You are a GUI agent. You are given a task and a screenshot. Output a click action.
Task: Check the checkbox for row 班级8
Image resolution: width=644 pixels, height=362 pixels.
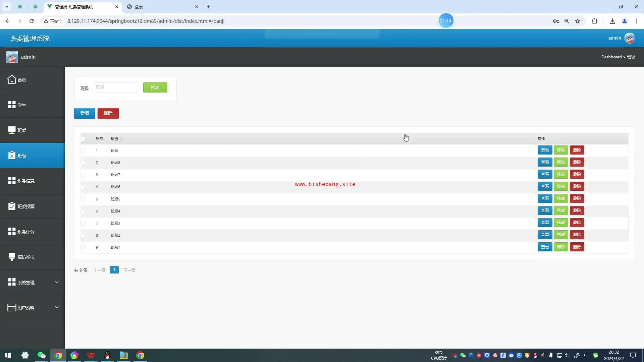[83, 163]
